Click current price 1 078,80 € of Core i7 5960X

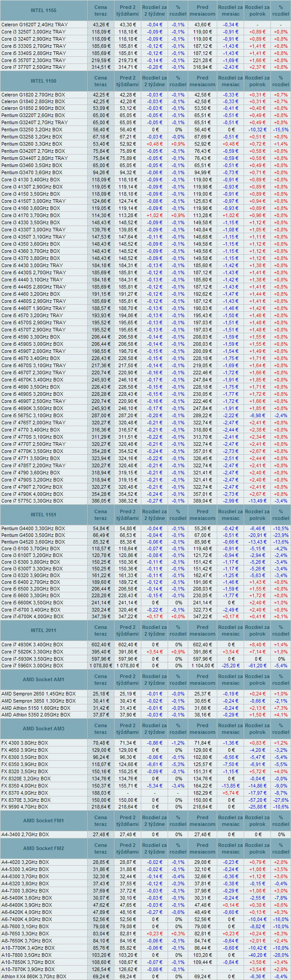tap(101, 666)
